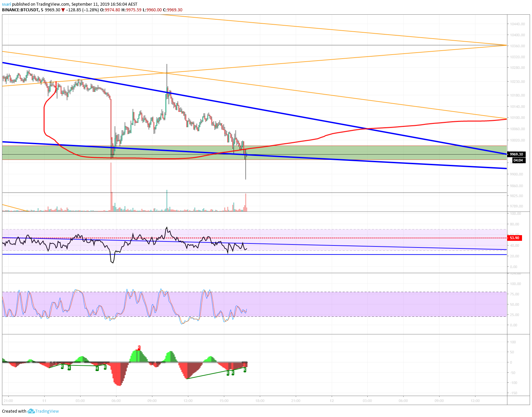This screenshot has height=417, width=532.
Task: Click the H:9975.59 high value in header
Action: pyautogui.click(x=131, y=10)
